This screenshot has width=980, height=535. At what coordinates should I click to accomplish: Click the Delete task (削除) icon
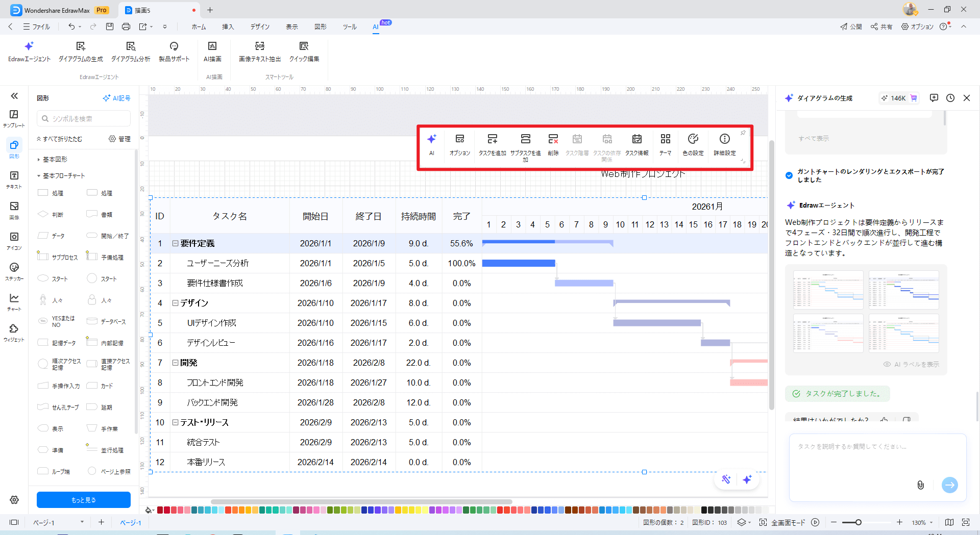point(553,139)
